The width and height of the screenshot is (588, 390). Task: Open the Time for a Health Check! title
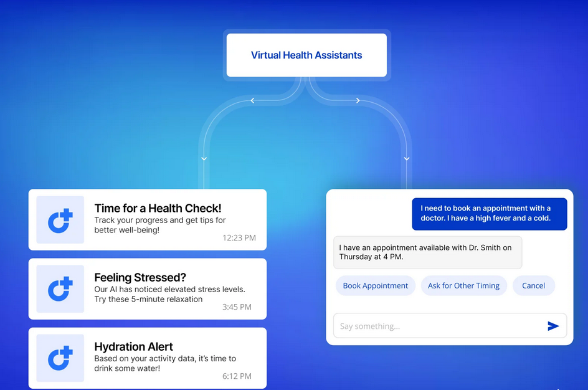point(158,208)
